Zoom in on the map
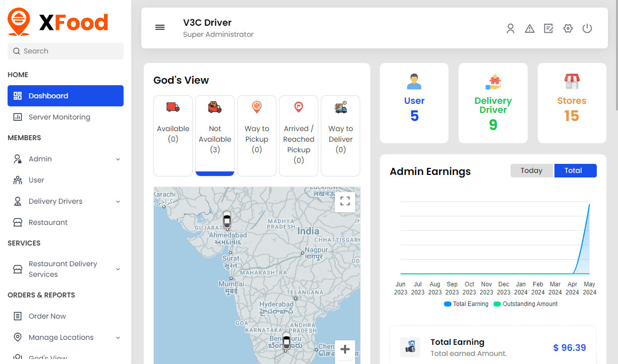This screenshot has height=364, width=618. tap(345, 349)
